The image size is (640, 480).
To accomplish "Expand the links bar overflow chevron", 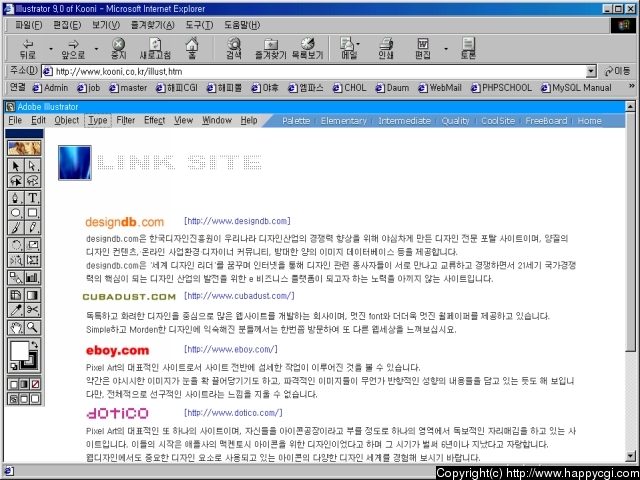I will [631, 86].
